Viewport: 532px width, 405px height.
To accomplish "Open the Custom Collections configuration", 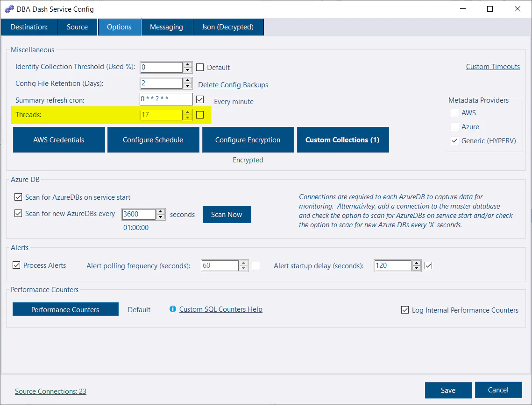I will tap(342, 140).
